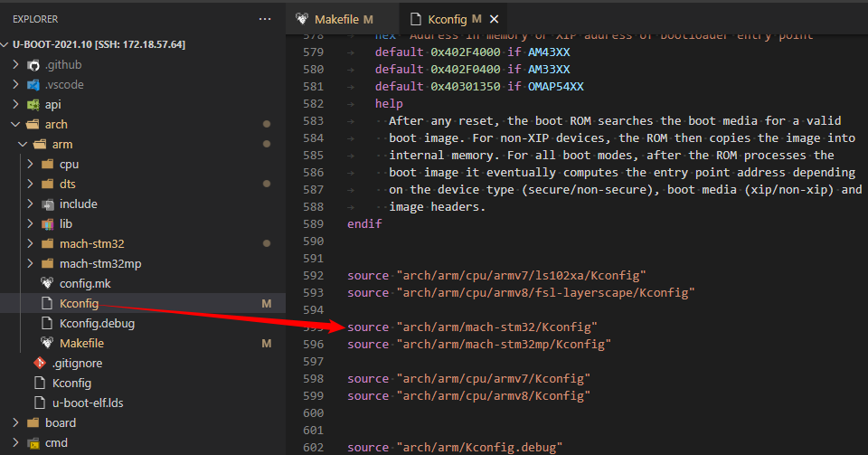868x455 pixels.
Task: Click "arch/arm/cpu/armv8/fsl-layerscape/Kconfig" text
Action: 545,293
